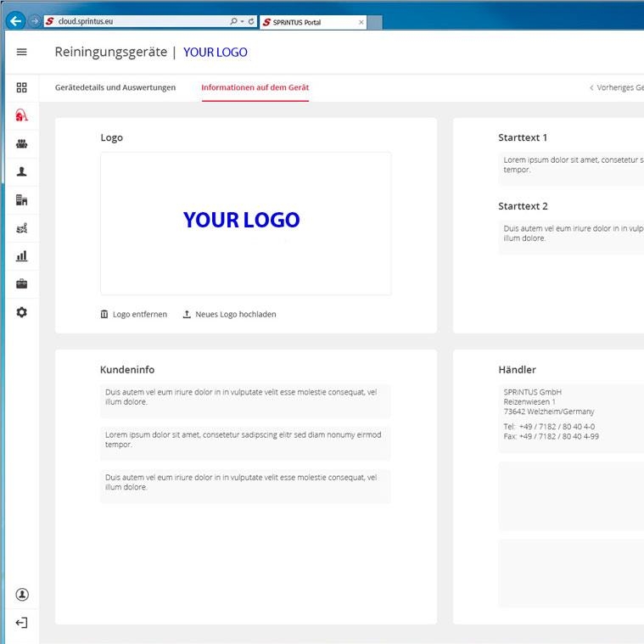This screenshot has height=644, width=644.
Task: Click the browser back button
Action: point(15,21)
